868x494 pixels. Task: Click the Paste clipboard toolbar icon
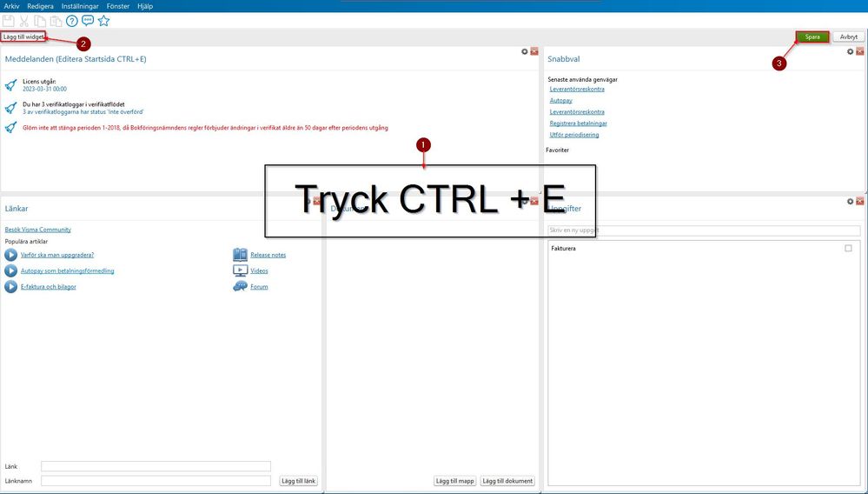[x=56, y=21]
